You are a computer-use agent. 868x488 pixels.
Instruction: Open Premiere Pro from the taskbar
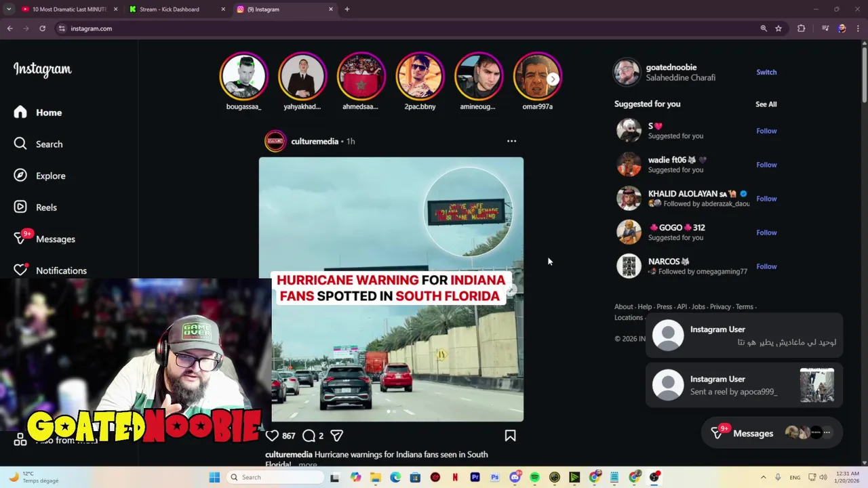click(x=475, y=477)
